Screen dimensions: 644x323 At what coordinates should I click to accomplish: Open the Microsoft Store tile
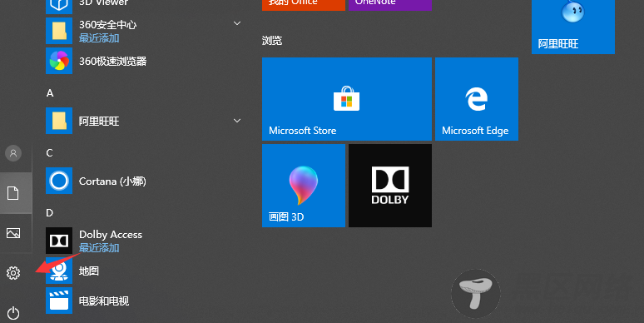coord(347,99)
